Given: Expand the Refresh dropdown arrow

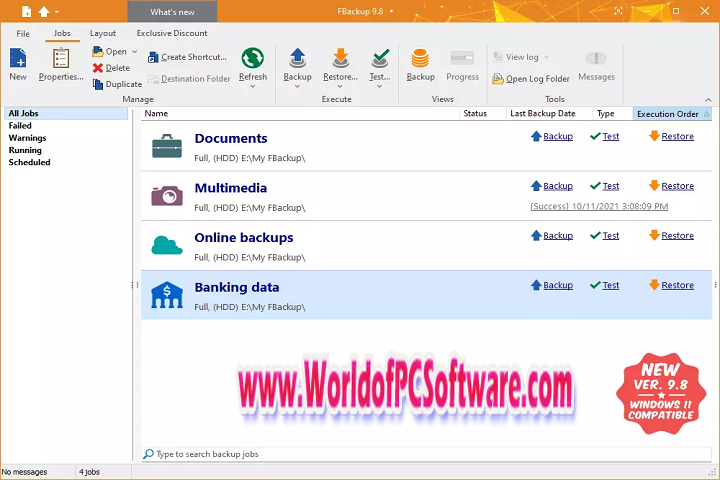Looking at the screenshot, I should pos(253,86).
